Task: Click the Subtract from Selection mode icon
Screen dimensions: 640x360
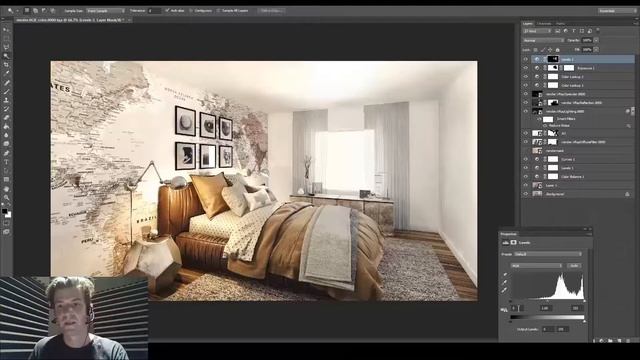Action: coord(44,11)
